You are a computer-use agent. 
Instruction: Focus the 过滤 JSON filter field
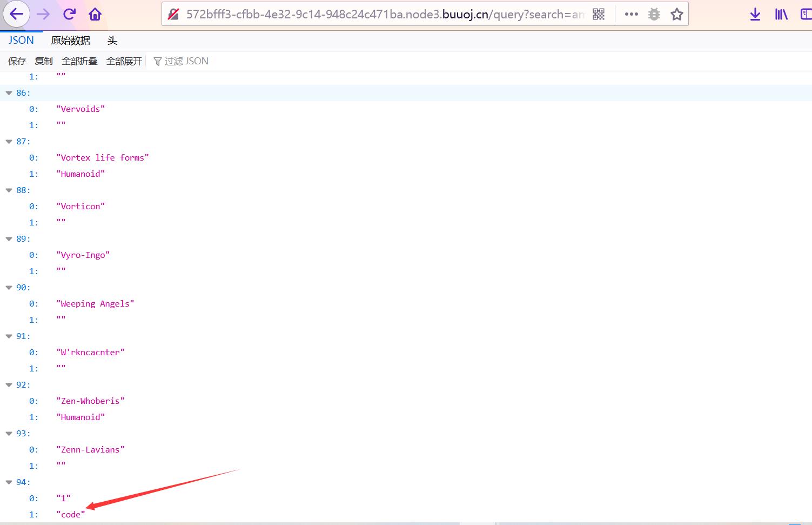coord(186,61)
